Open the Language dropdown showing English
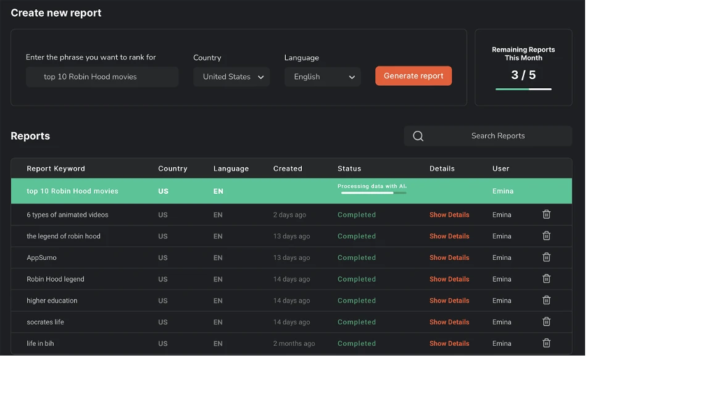The image size is (711, 400). pos(322,77)
